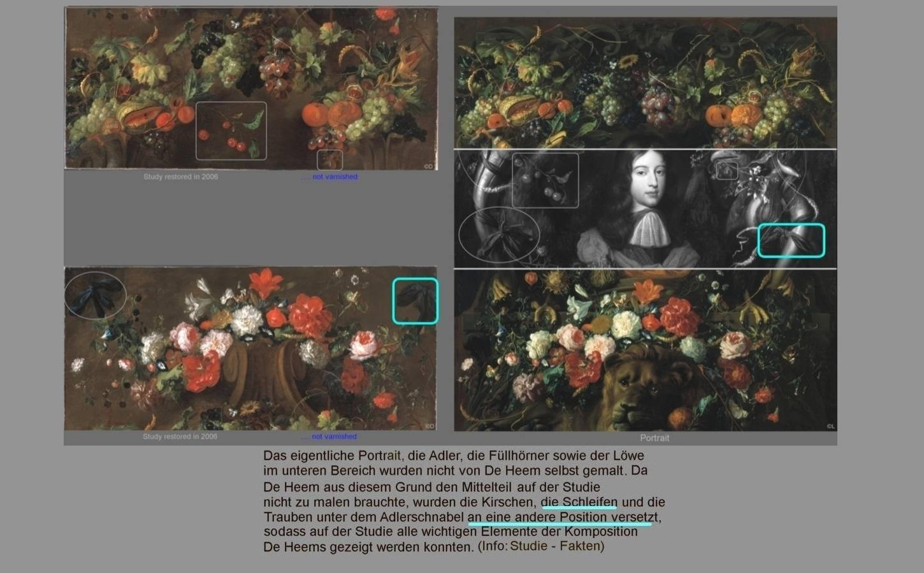Click the bottom 'Study restored in 2006' caption

180,437
